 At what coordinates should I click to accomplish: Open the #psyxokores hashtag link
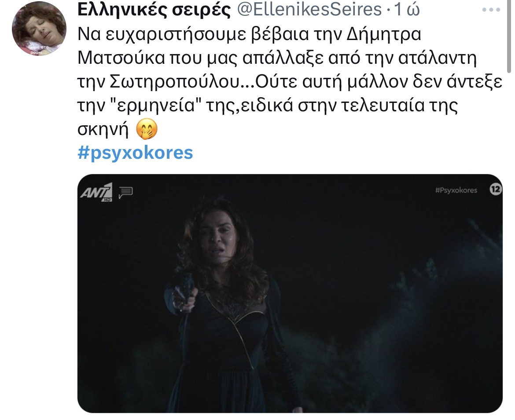coord(135,153)
